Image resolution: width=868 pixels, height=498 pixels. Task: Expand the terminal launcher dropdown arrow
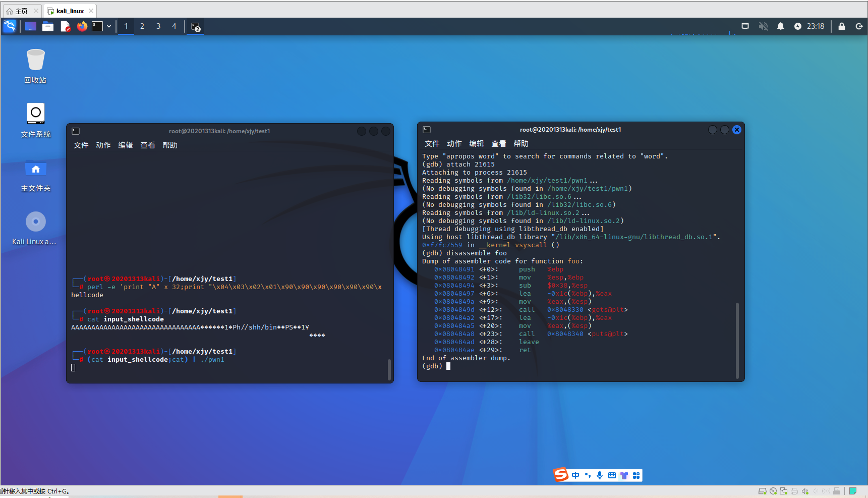pos(109,26)
